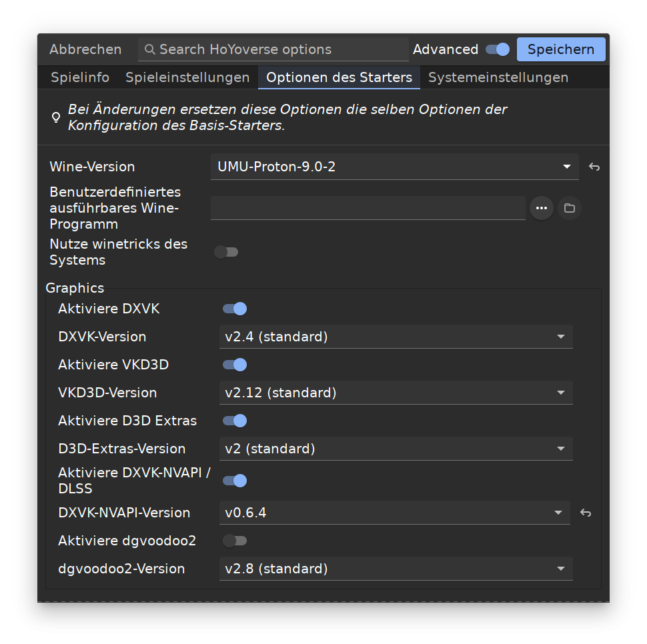Open the Systemeinstellungen tab
The width and height of the screenshot is (647, 644).
[498, 77]
